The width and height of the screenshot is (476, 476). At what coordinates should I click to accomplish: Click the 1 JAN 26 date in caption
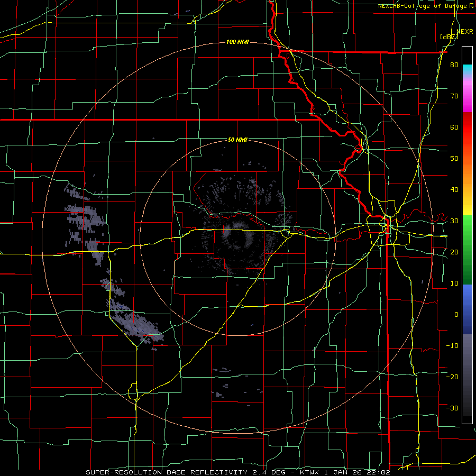click(x=343, y=472)
